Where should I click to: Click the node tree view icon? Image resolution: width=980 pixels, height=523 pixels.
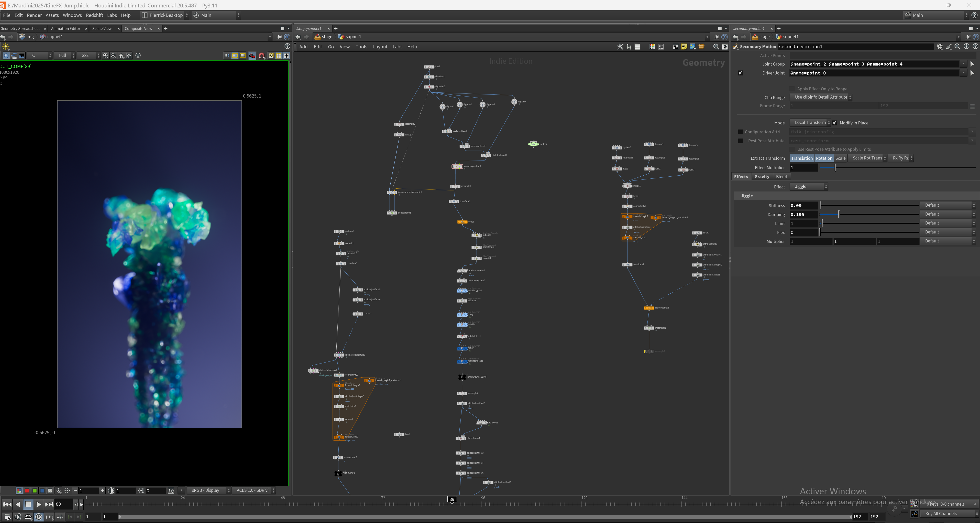click(x=629, y=47)
